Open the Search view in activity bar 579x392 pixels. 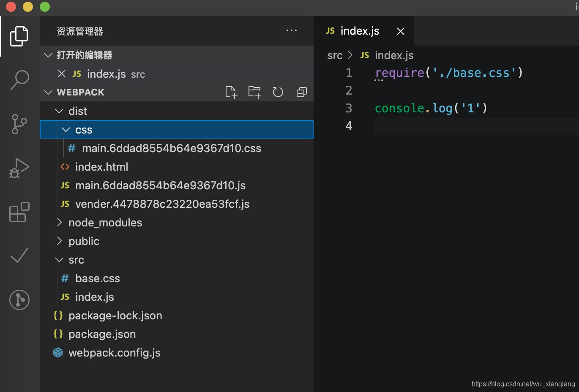(19, 80)
